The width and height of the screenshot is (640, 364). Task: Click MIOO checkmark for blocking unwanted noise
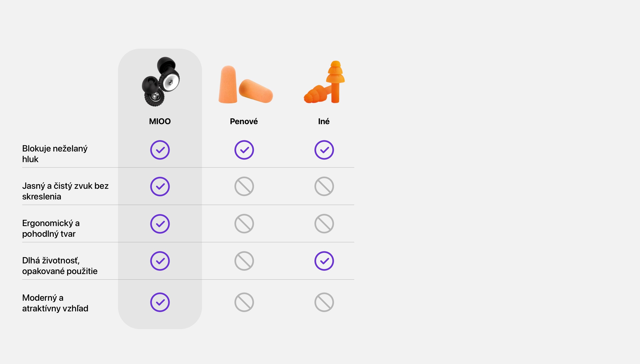click(x=160, y=150)
